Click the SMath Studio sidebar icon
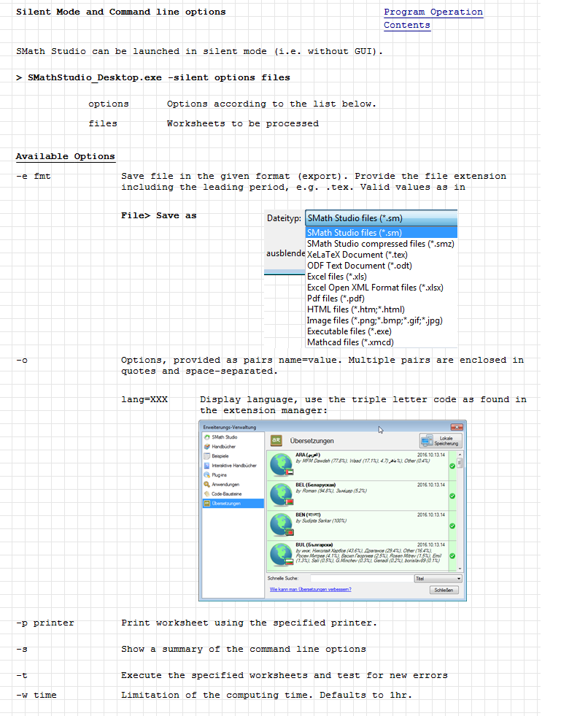This screenshot has width=588, height=716. point(207,437)
